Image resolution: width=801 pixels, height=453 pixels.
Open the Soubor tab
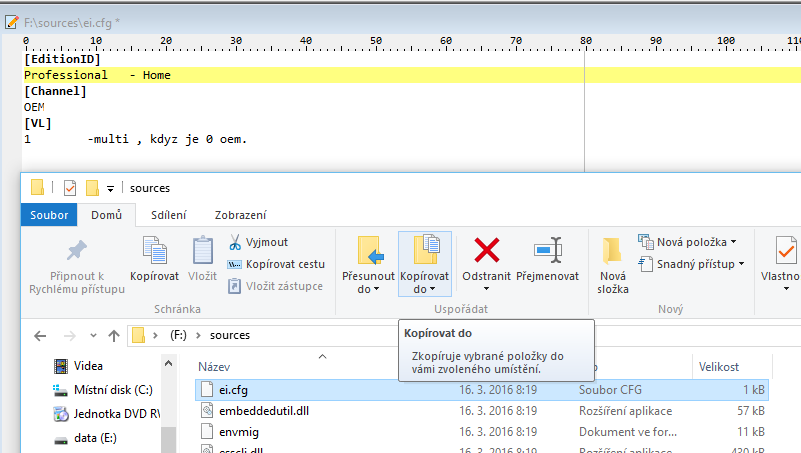tap(49, 215)
